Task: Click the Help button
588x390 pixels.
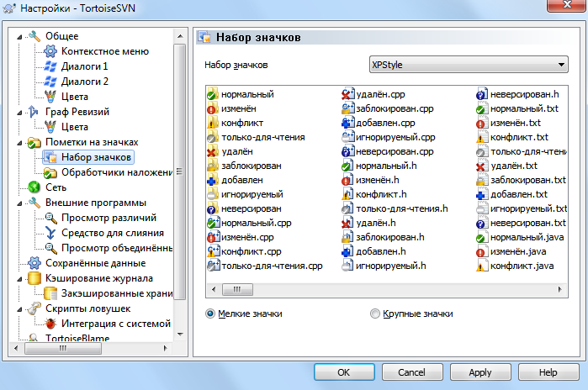Action: pos(548,372)
